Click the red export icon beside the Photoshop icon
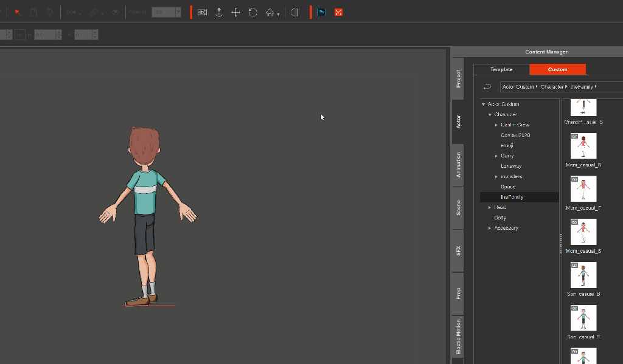 click(338, 12)
